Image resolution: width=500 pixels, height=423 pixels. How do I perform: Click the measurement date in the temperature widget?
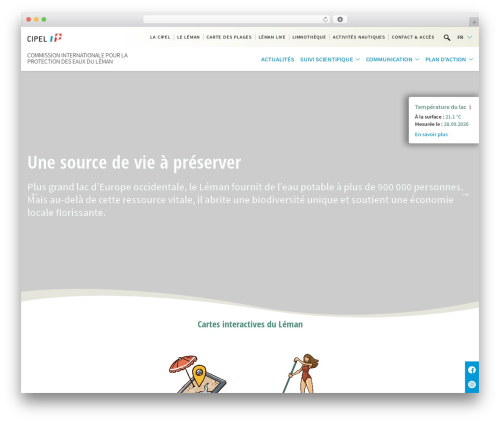coord(456,124)
